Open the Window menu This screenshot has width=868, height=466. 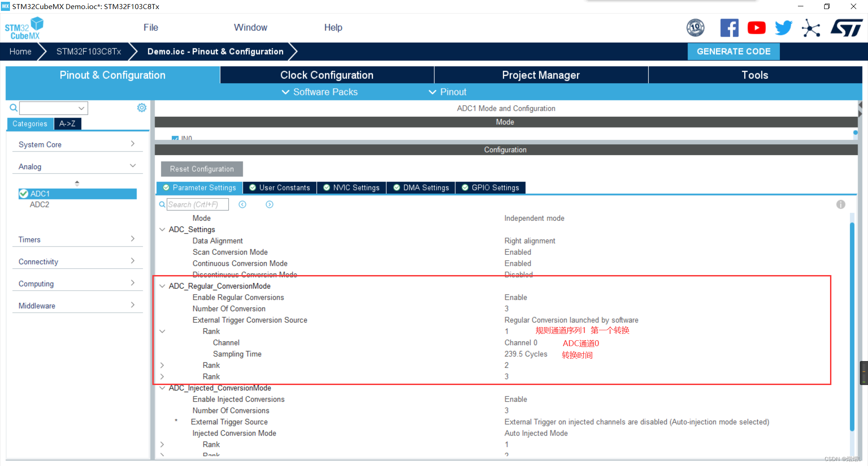pos(250,28)
